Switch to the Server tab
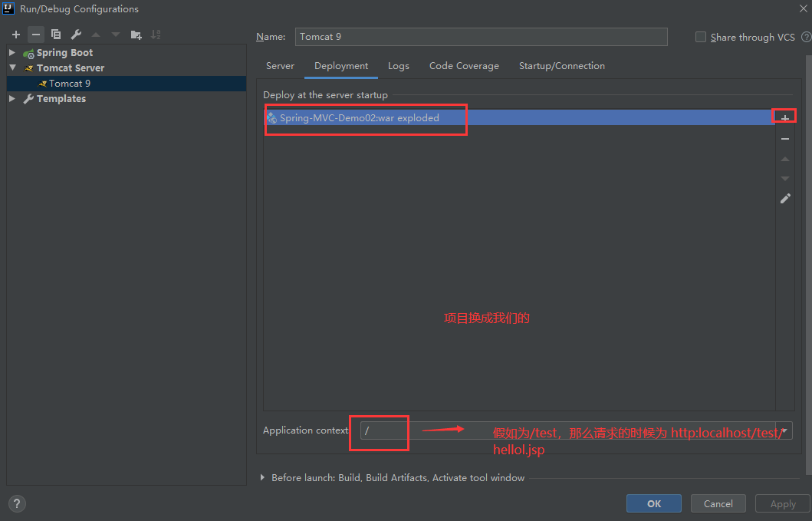Screen dimensions: 812x521 pyautogui.click(x=280, y=66)
